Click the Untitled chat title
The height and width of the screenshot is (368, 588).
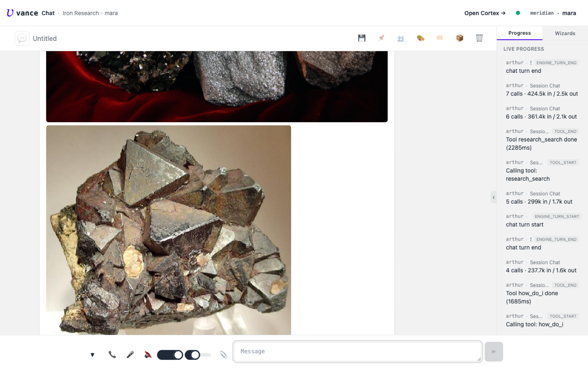tap(44, 38)
